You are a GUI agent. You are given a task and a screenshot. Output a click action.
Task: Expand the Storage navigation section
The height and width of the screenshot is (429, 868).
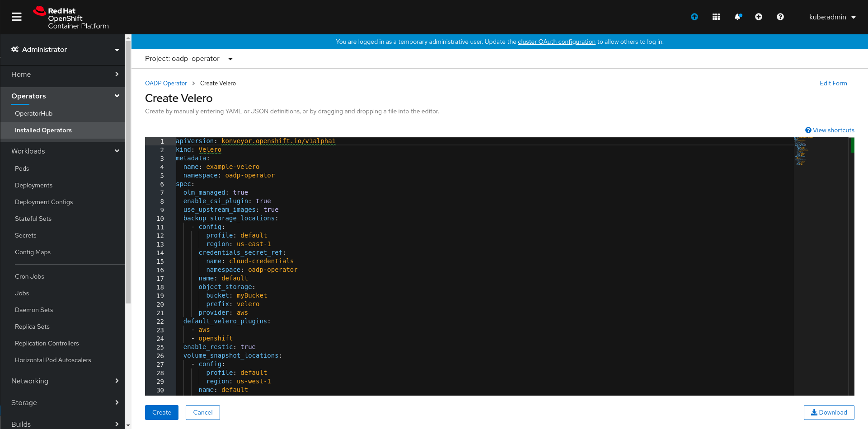pyautogui.click(x=62, y=403)
